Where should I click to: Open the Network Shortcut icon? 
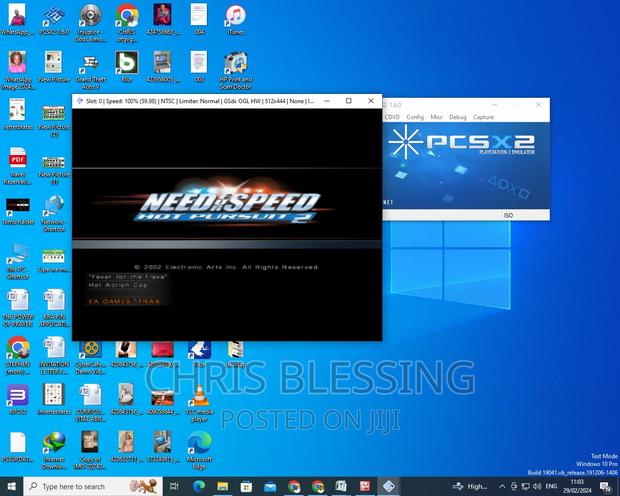(54, 214)
